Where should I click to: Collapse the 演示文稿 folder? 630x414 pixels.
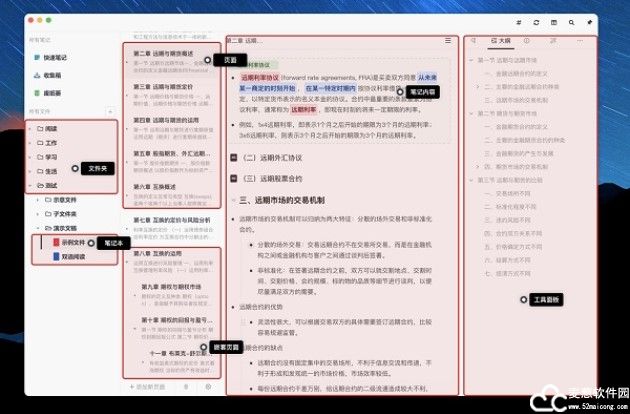(x=39, y=227)
